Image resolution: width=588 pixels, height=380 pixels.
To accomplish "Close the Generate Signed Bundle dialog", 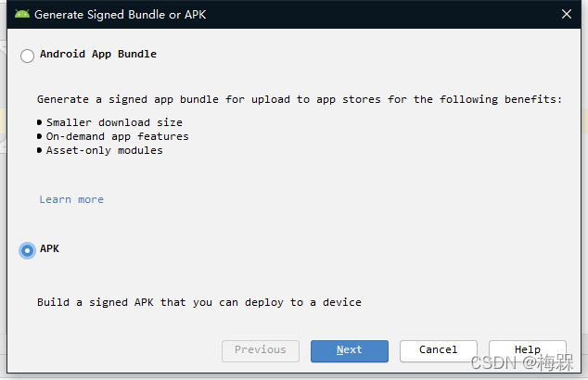I will coord(566,14).
